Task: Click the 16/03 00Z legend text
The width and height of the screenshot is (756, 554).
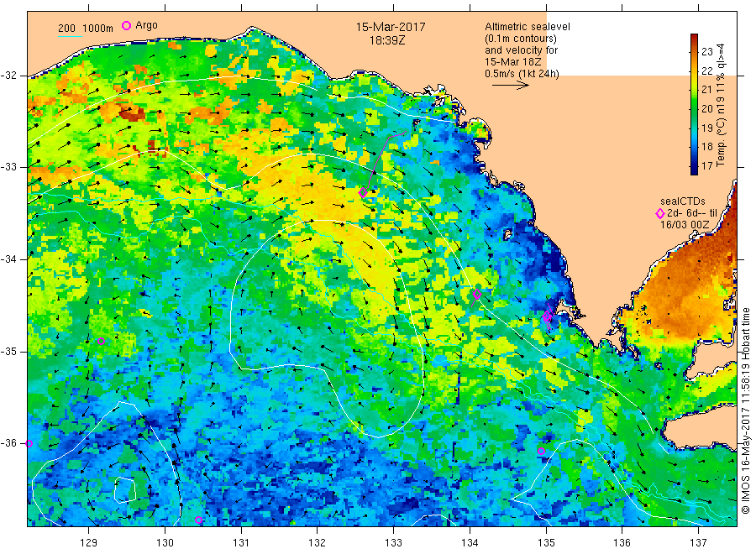Action: (x=685, y=224)
